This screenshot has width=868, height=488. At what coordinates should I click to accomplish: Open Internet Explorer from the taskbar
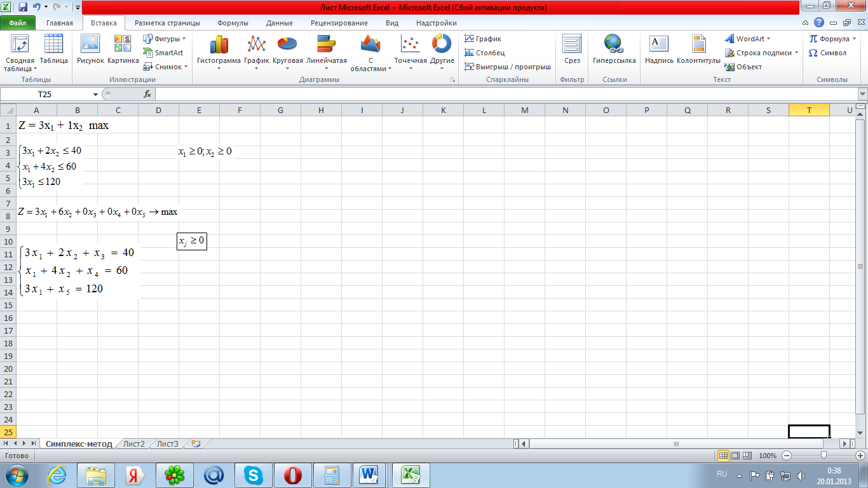tap(57, 475)
